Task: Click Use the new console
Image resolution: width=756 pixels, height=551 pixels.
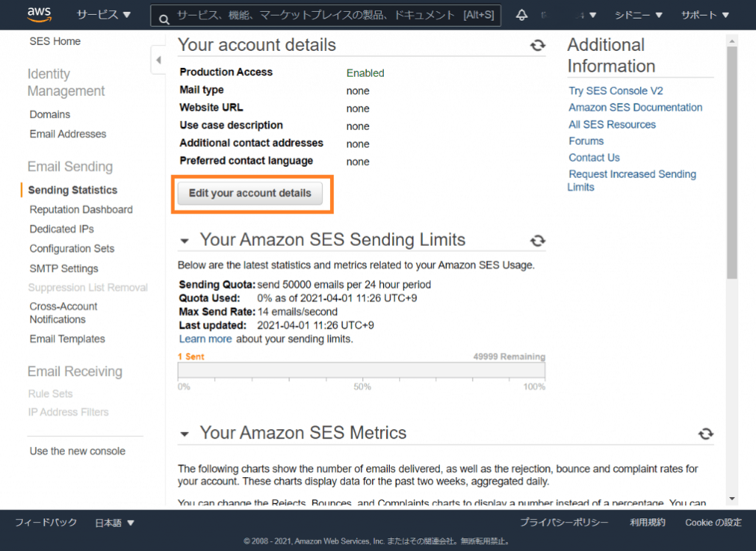Action: click(78, 451)
